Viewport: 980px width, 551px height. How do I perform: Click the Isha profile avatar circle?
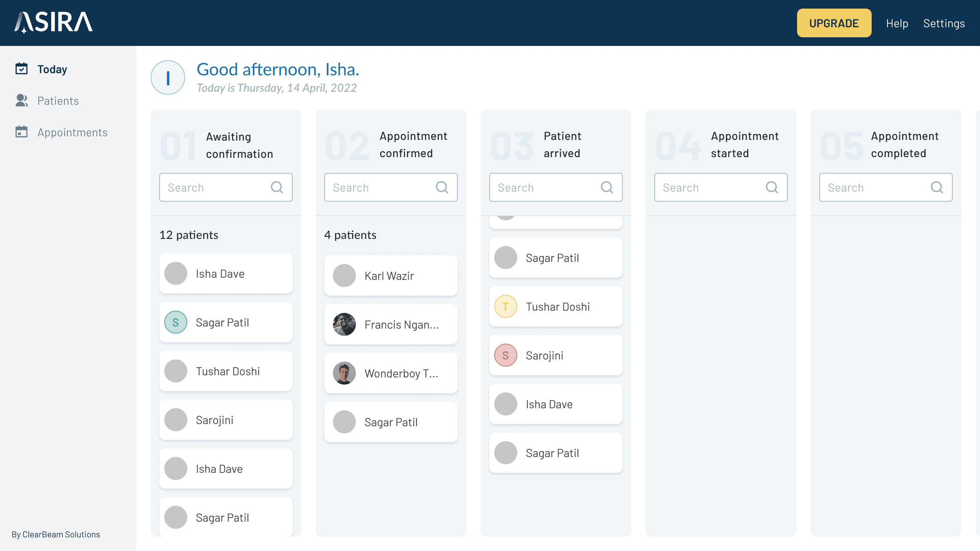(x=168, y=77)
